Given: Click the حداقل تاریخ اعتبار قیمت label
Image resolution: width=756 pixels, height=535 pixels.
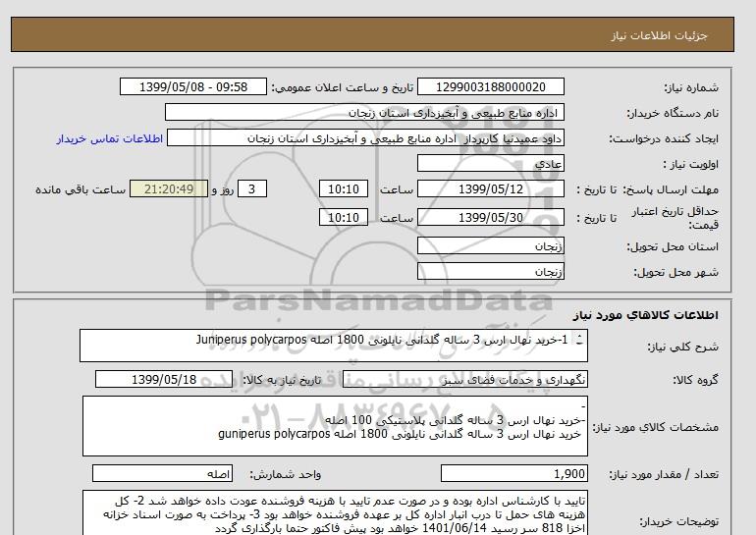Looking at the screenshot, I should point(675,218).
